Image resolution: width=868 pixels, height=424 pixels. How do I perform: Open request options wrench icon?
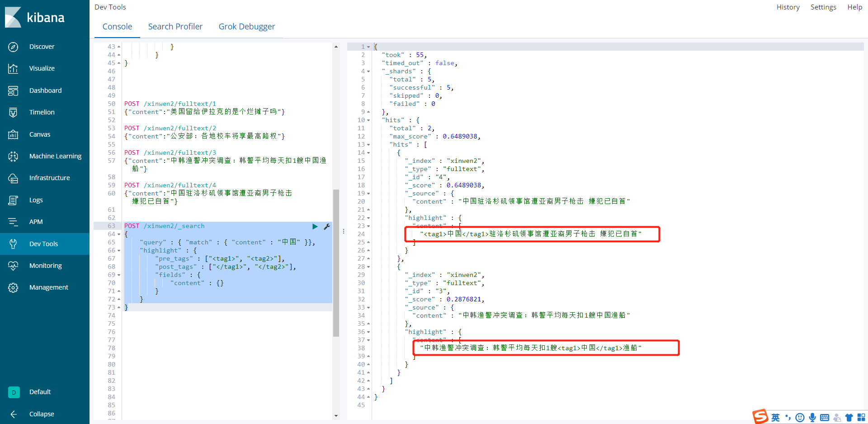[x=327, y=226]
